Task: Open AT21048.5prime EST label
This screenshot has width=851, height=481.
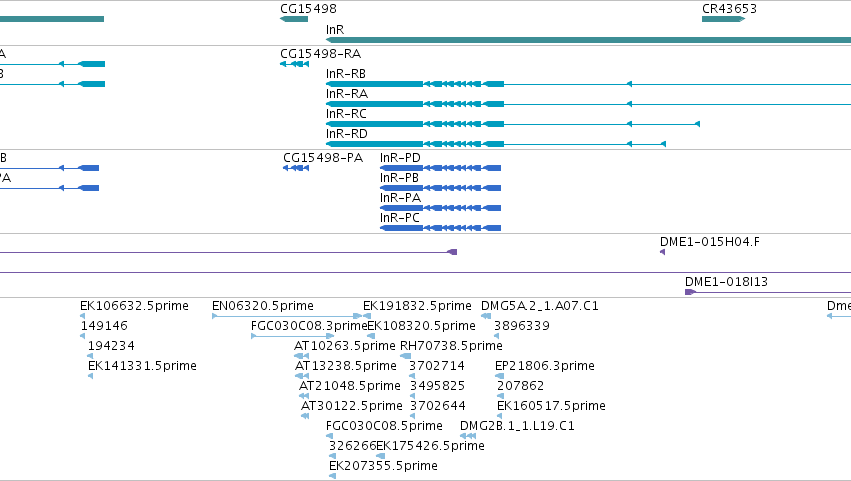Action: tap(350, 387)
